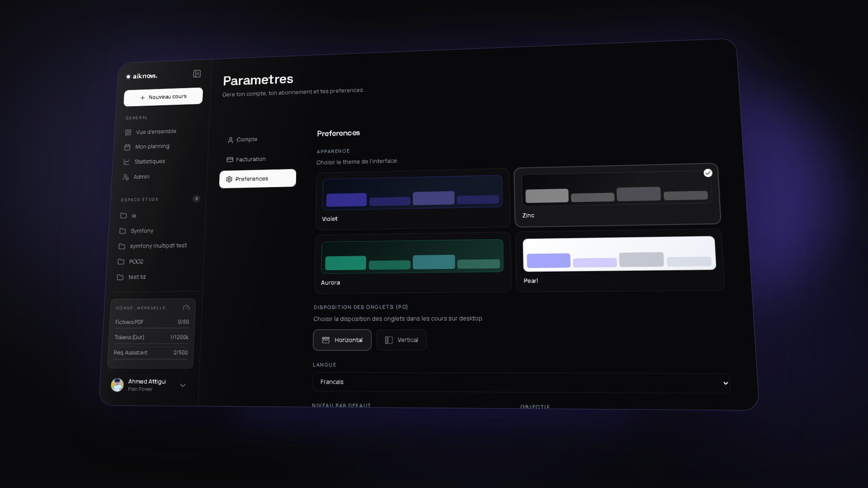
Task: Set tab layout to Vertical
Action: (401, 340)
